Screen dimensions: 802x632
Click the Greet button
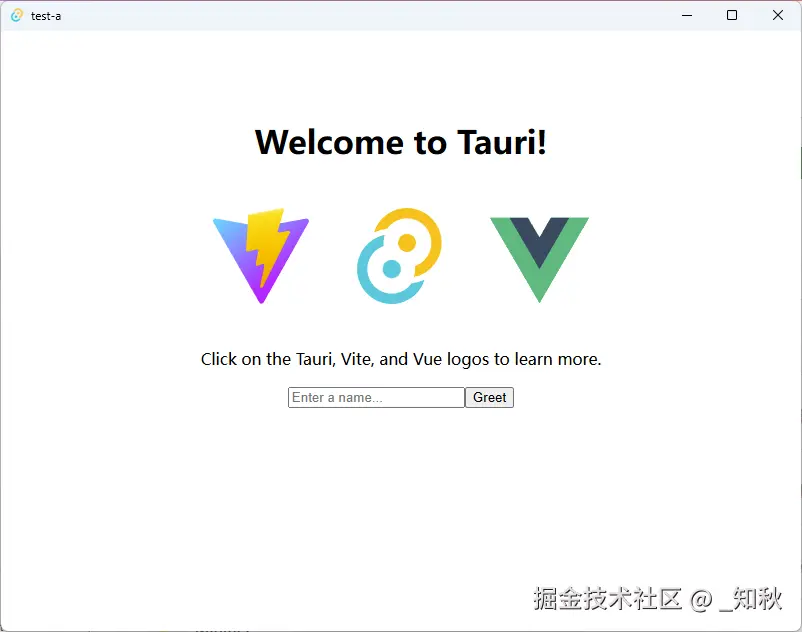(489, 397)
